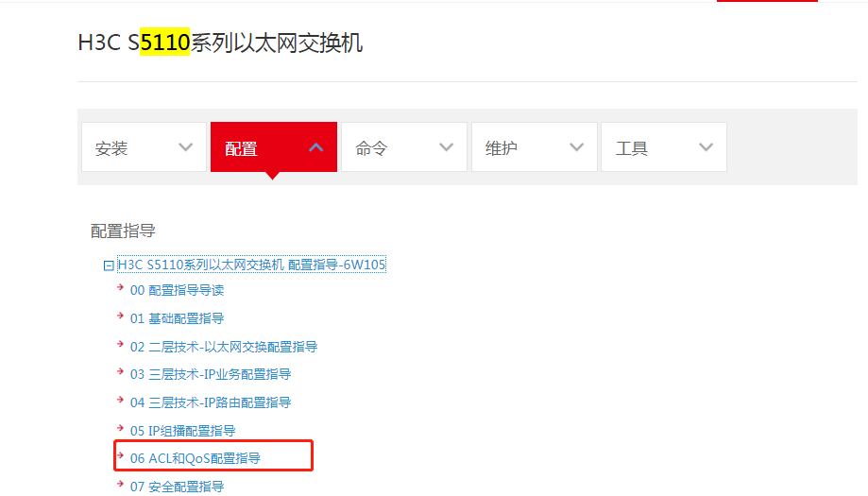
Task: Open 04 三层技术-IP路由配置指导
Action: point(211,402)
